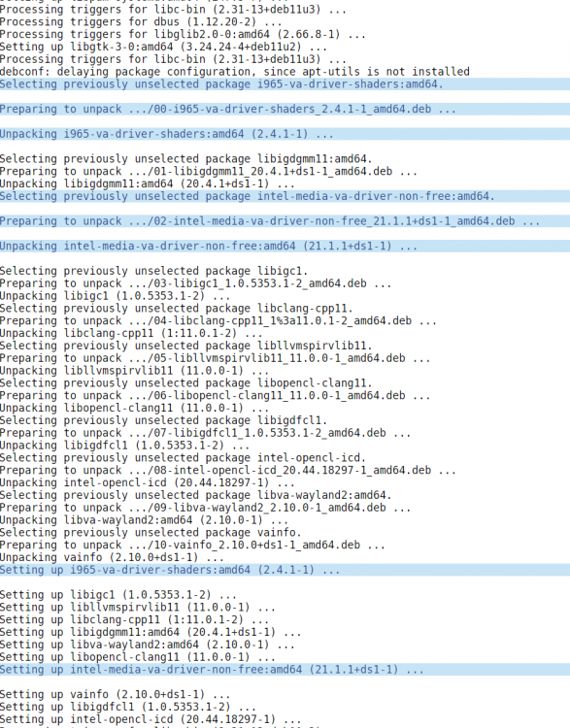Click 'Setting up vainfo (2.10.0+ds1-1)' line
The image size is (570, 728).
(115, 695)
